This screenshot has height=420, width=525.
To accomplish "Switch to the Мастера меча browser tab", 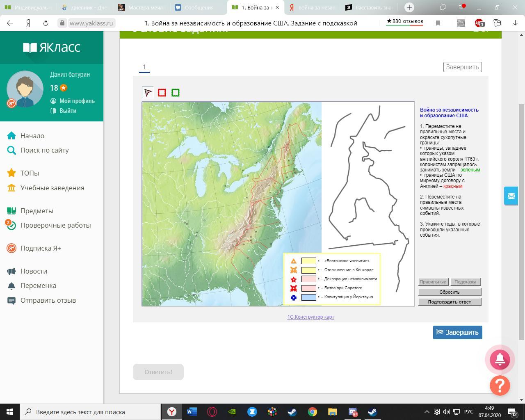I will pyautogui.click(x=141, y=7).
